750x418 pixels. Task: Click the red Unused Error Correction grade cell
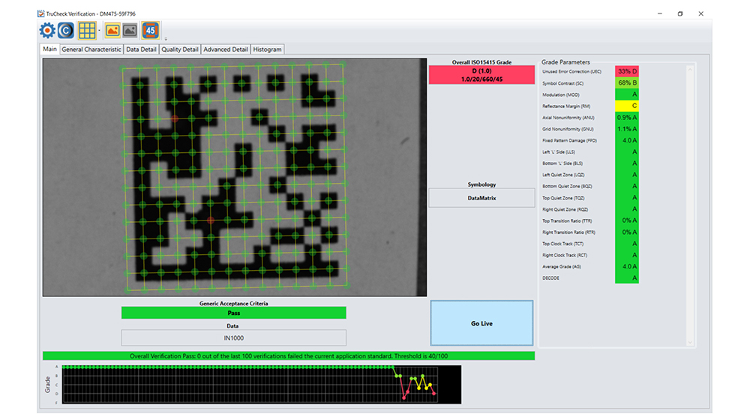[627, 72]
